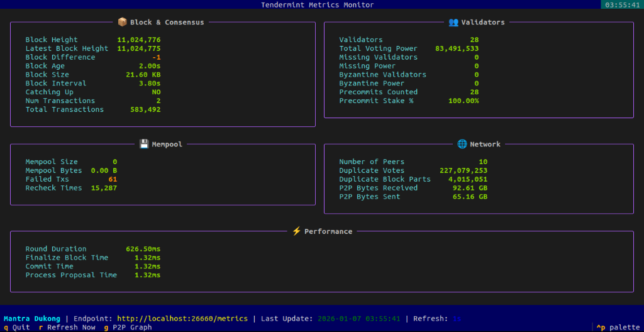Click the localhost metrics endpoint URL
Image resolution: width=644 pixels, height=332 pixels.
click(x=182, y=318)
